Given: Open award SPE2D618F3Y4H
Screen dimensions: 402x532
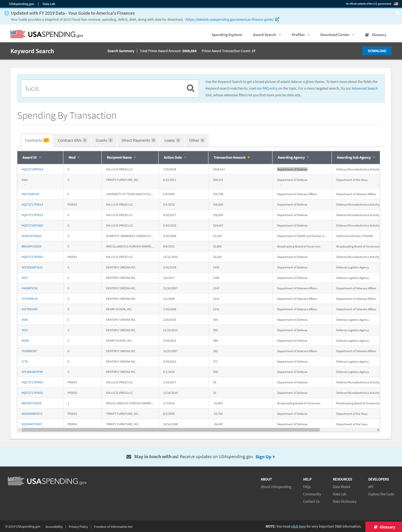Looking at the screenshot, I should 32,372.
